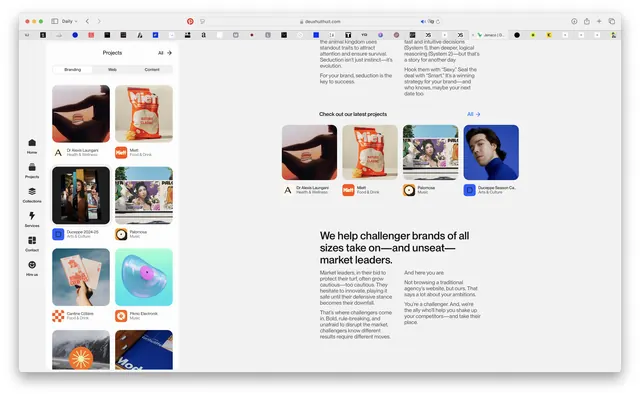Go back with the browser back arrow

[87, 21]
